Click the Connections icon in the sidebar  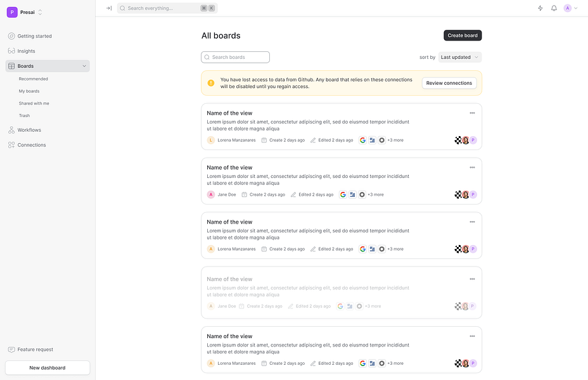10,144
